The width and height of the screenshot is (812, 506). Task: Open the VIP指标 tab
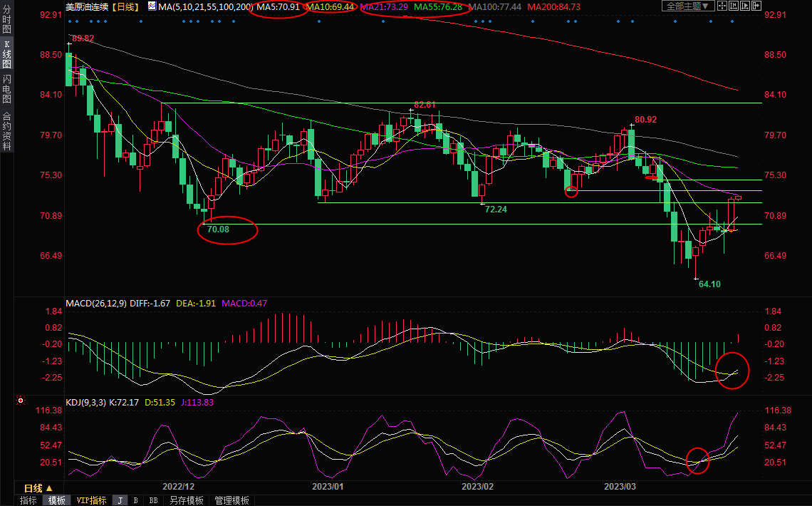[91, 500]
